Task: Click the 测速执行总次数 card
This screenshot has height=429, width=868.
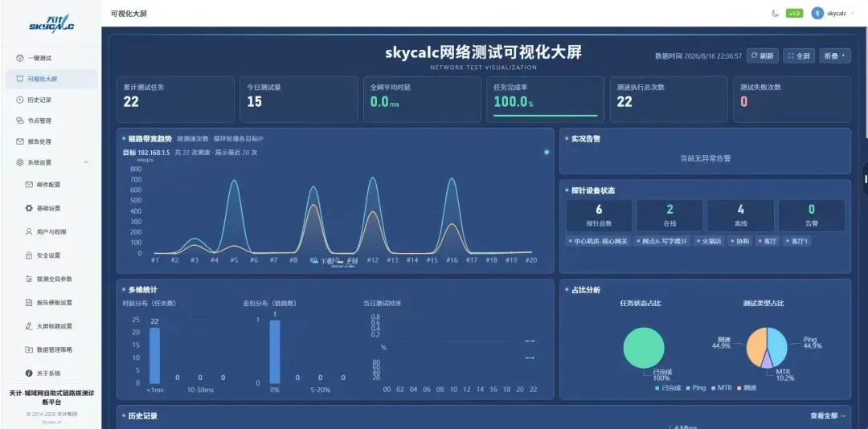Action: coord(669,99)
